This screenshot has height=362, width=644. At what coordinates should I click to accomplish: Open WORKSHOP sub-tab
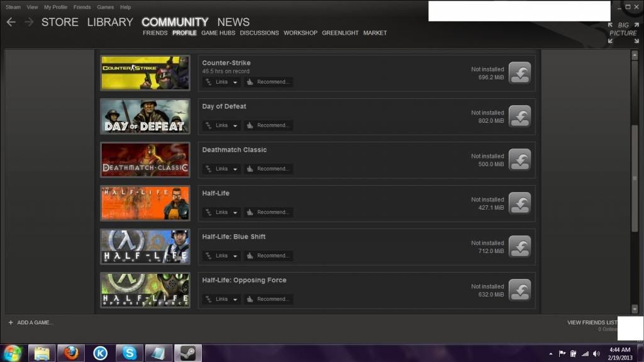click(x=300, y=33)
